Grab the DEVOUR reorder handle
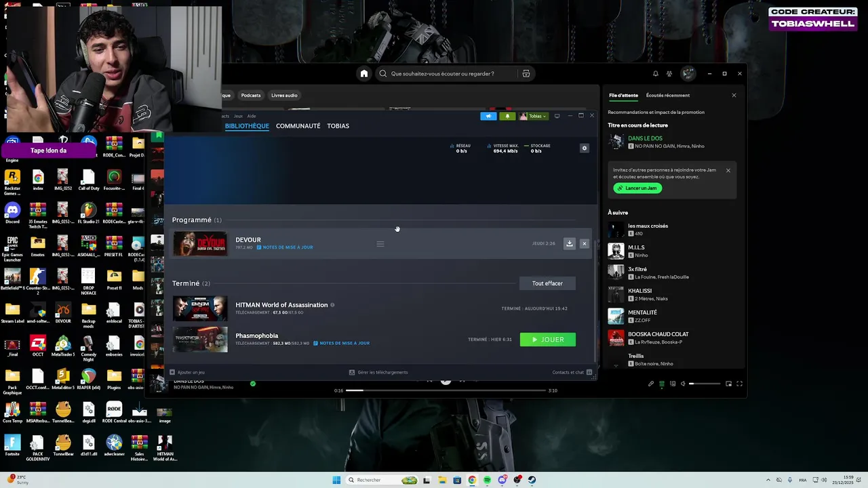868x488 pixels. [x=380, y=244]
